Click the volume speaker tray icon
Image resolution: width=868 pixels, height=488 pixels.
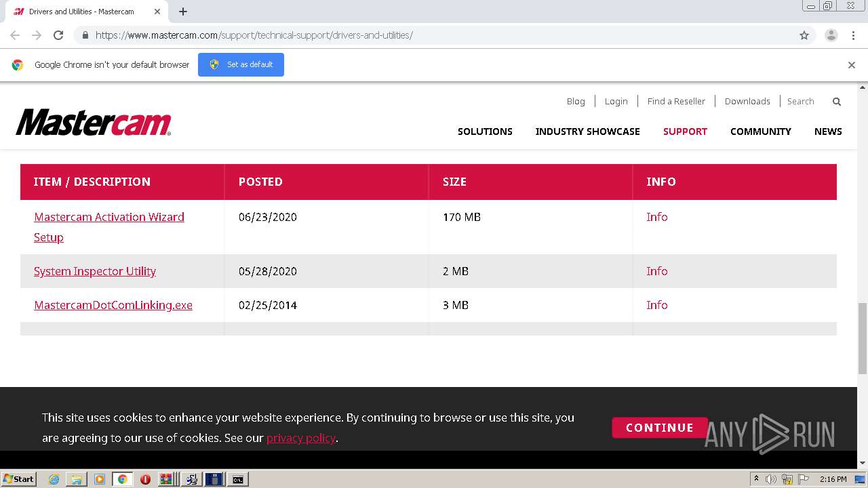(x=771, y=479)
